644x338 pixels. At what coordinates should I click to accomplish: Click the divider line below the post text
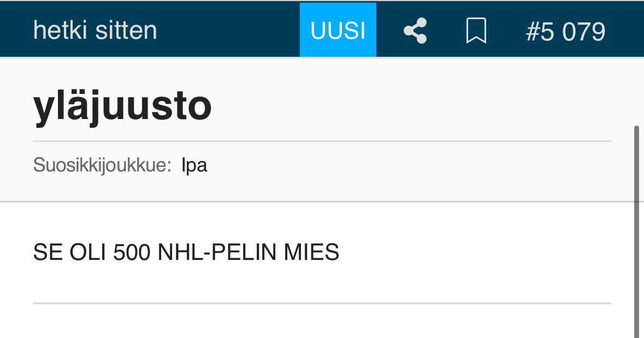[321, 303]
